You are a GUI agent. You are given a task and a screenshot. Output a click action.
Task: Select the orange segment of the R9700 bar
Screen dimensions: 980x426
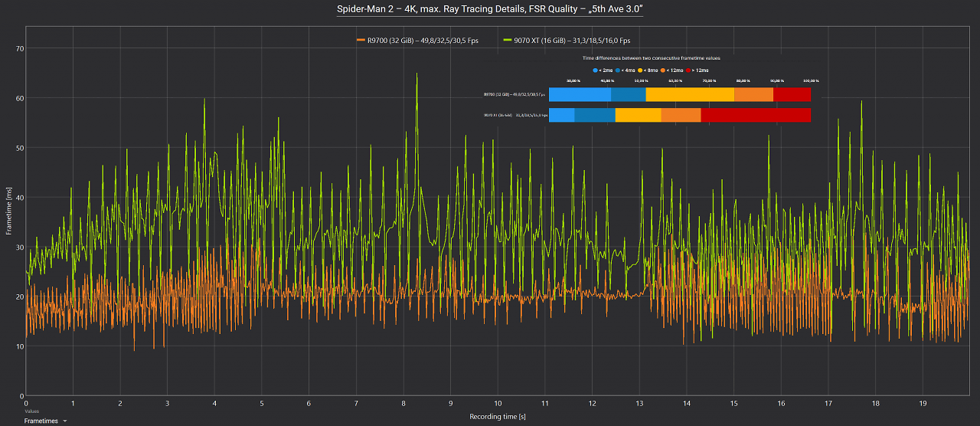(753, 94)
